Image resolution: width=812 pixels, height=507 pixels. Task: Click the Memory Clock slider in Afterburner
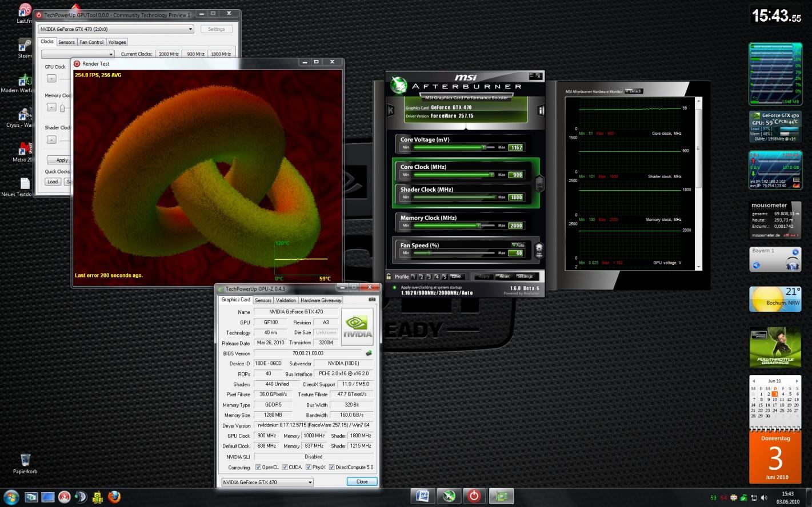454,226
